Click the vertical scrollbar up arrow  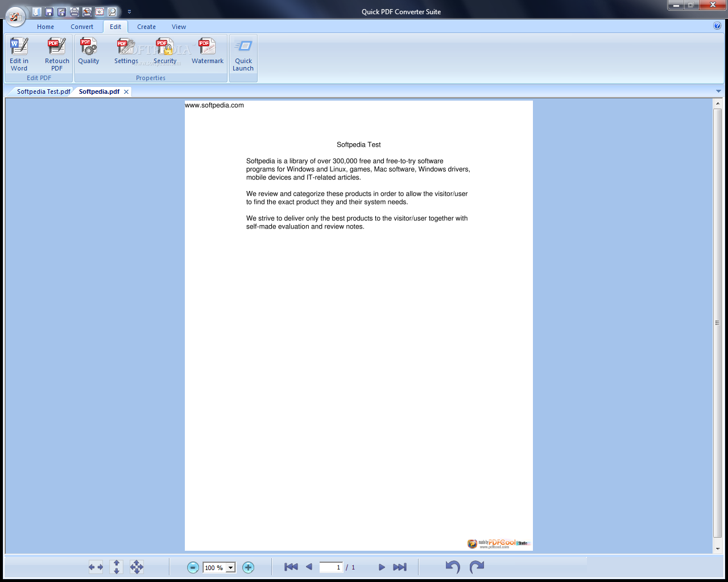[x=718, y=103]
